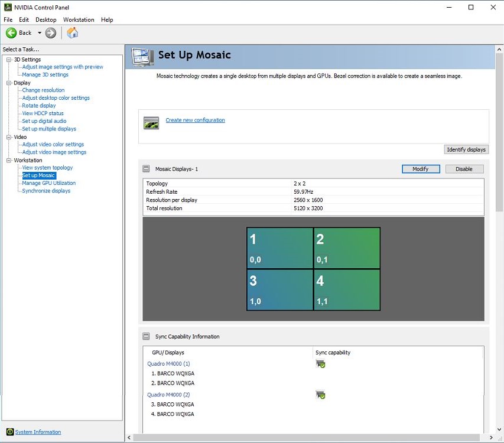This screenshot has height=443, width=504.
Task: Click the sync capability icon for Quadro M4000 (2)
Action: point(320,395)
